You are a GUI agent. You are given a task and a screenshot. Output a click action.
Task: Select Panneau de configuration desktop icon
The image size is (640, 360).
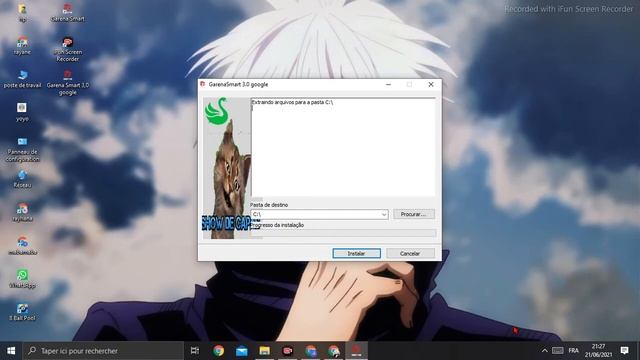[x=22, y=149]
